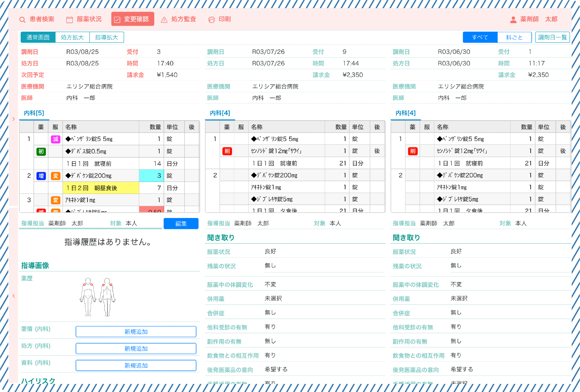Screen dimensions: 580x392
Task: Click the blue 増 badge on デパケン row
Action: (x=41, y=176)
